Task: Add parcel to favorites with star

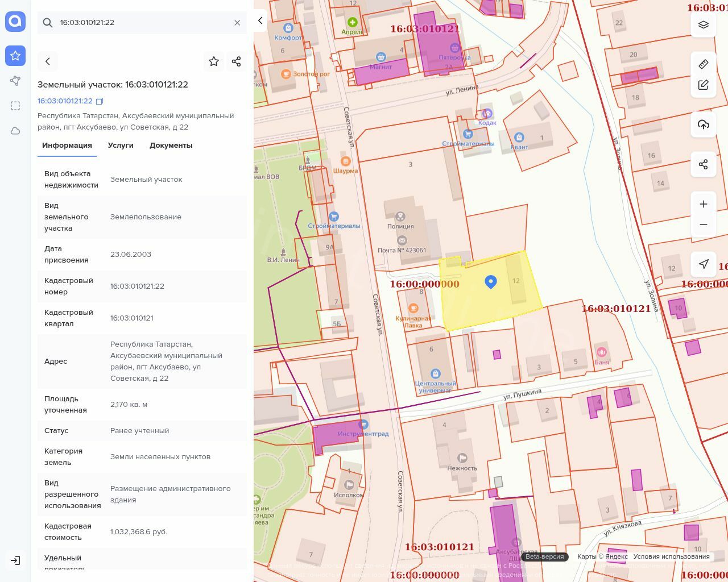Action: coord(214,61)
